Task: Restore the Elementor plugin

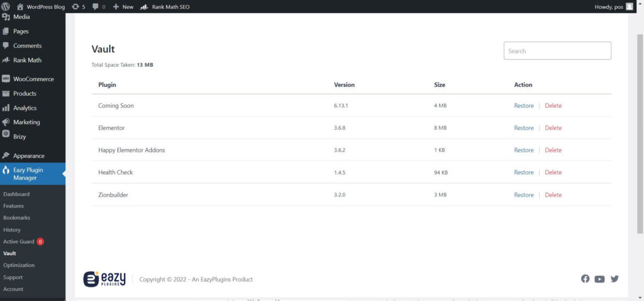Action: pyautogui.click(x=524, y=128)
